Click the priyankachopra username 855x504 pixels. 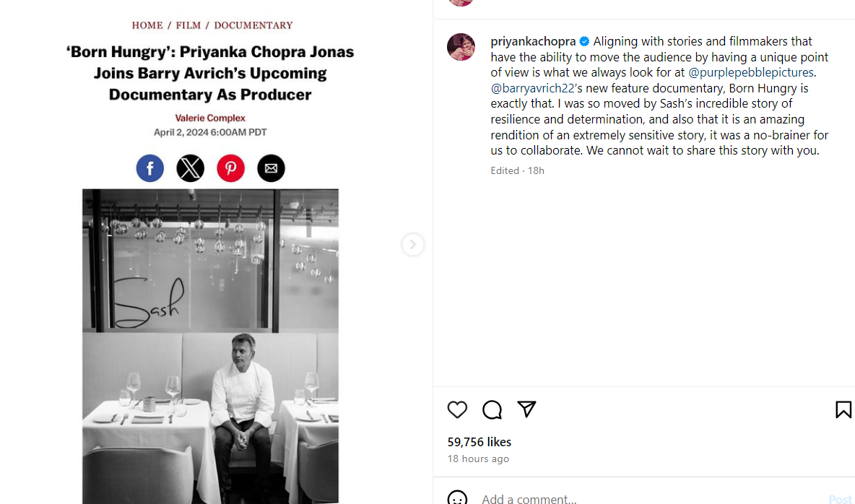533,41
